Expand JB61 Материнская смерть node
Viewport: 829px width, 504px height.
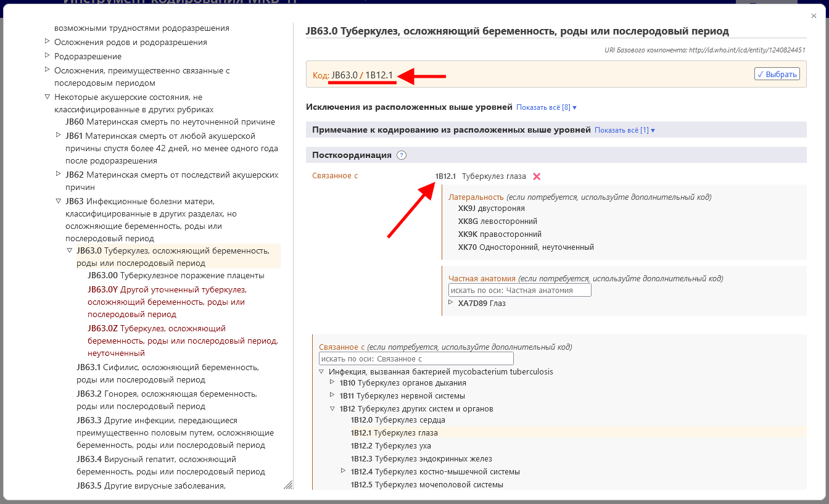click(58, 136)
